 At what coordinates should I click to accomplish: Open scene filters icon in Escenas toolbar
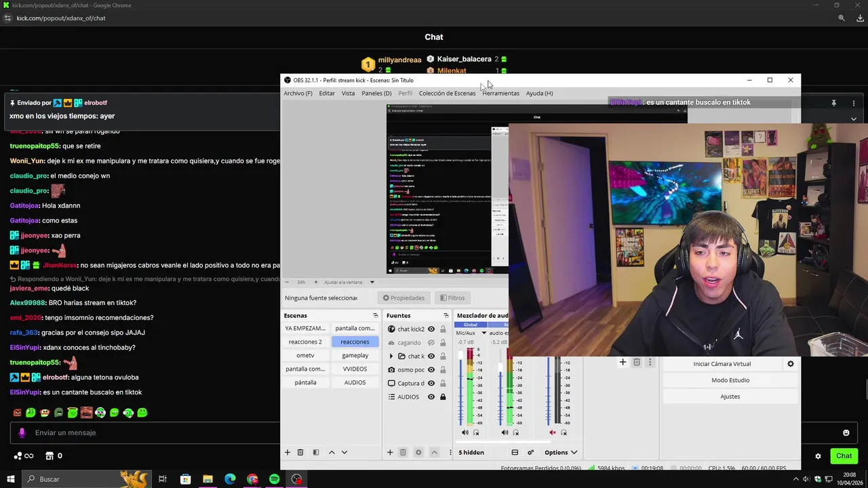315,452
